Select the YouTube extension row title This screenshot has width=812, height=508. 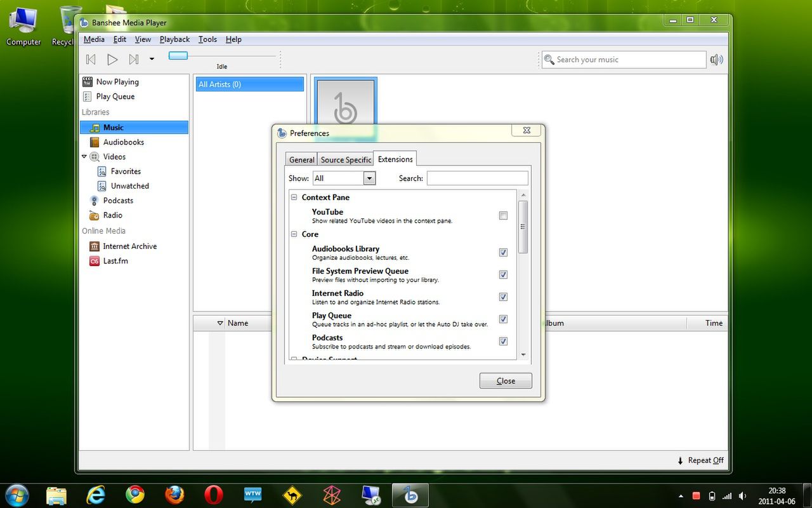tap(327, 212)
